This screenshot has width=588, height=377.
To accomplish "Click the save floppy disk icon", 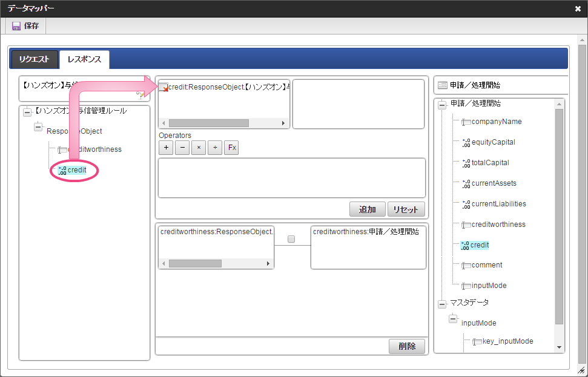I will point(16,26).
